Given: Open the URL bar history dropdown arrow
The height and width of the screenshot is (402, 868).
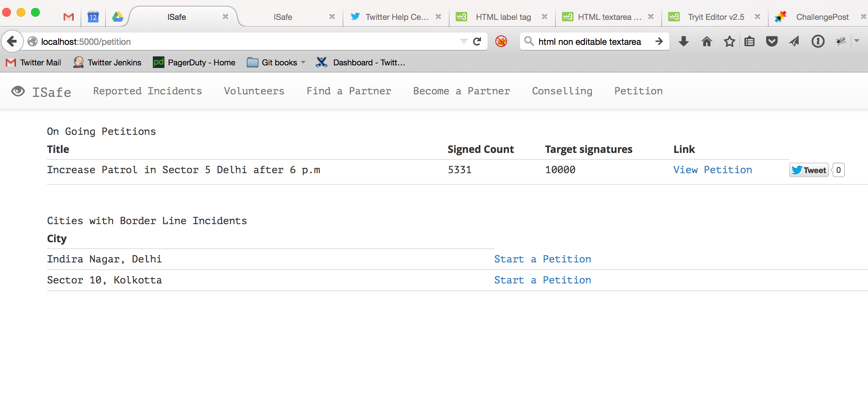Looking at the screenshot, I should [464, 42].
